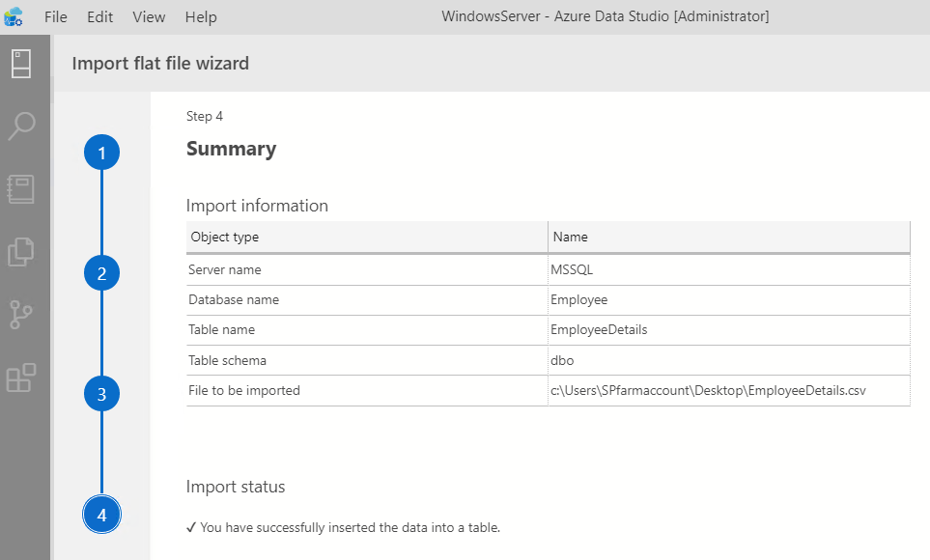The image size is (930, 560).
Task: Click the Object type column header
Action: (x=367, y=238)
